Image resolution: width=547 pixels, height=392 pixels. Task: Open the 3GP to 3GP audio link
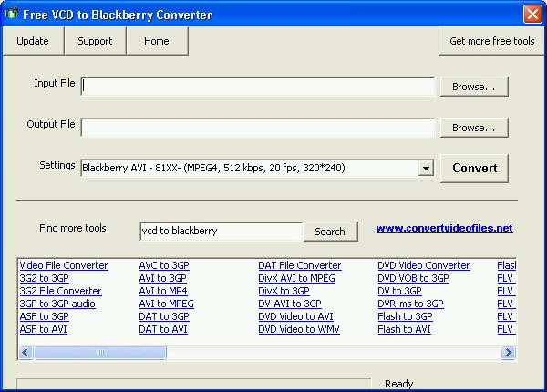[57, 304]
